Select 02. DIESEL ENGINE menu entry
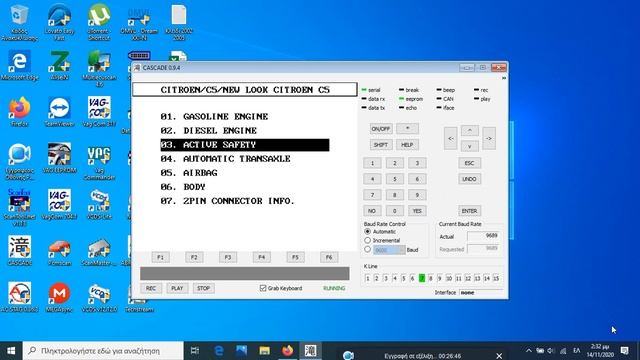This screenshot has width=640, height=360. coord(209,131)
